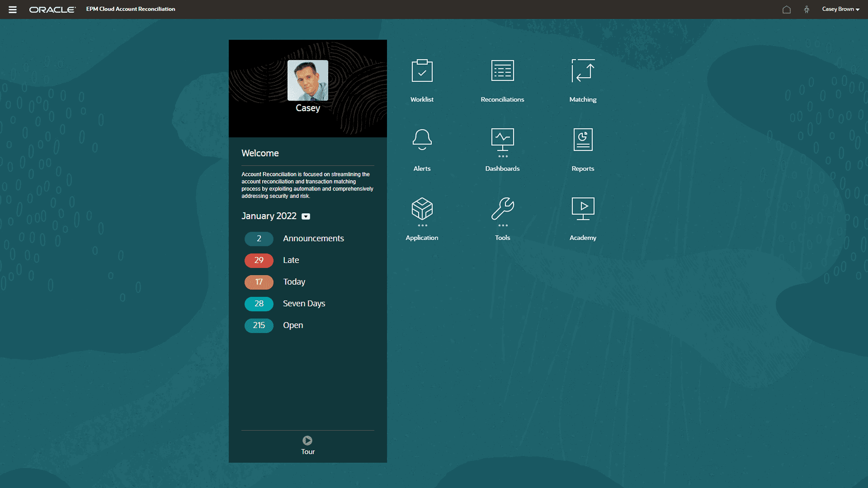Open the Worklist clipboard icon

pyautogui.click(x=422, y=71)
